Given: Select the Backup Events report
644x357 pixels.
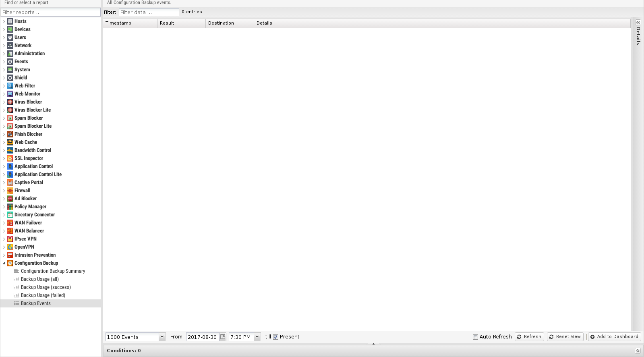Looking at the screenshot, I should 51,303.
